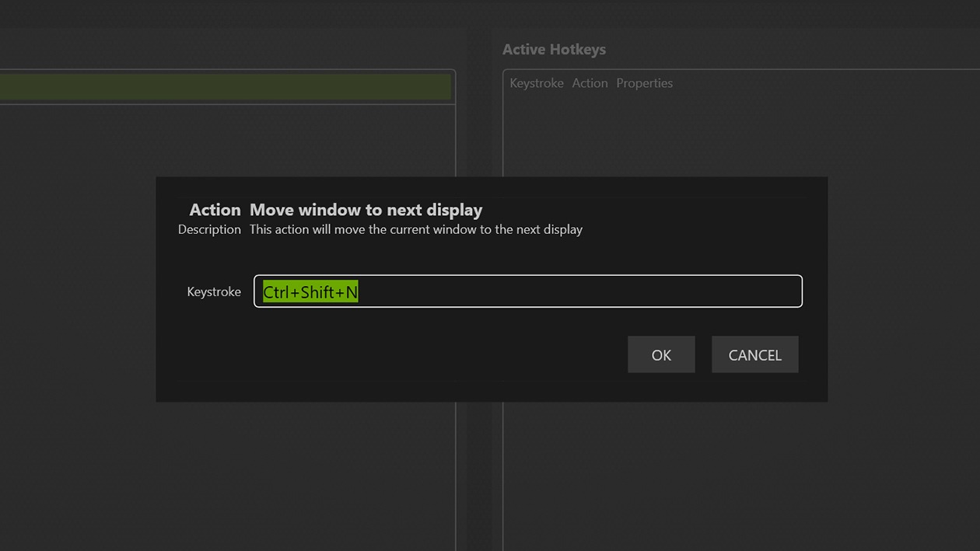The height and width of the screenshot is (551, 980).
Task: Select the green highlighted action row
Action: point(226,86)
